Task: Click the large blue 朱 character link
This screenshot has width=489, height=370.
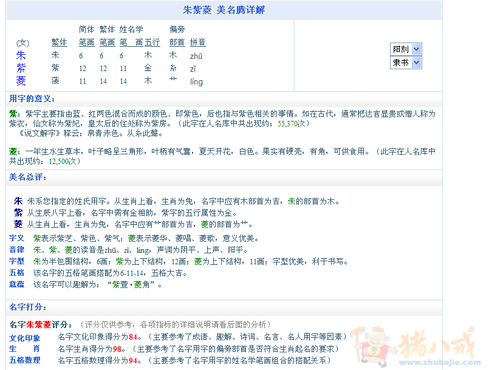Action: pyautogui.click(x=21, y=55)
